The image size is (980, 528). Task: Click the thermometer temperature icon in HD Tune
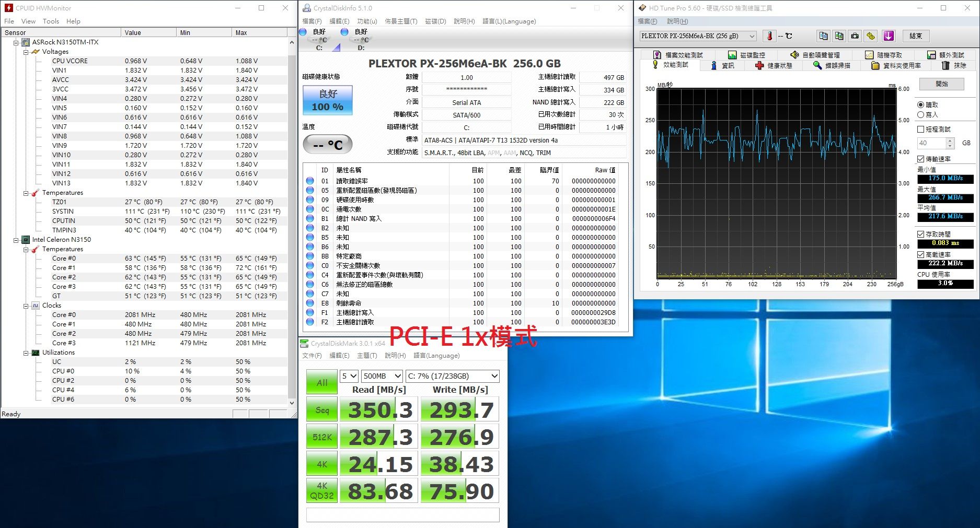click(769, 36)
